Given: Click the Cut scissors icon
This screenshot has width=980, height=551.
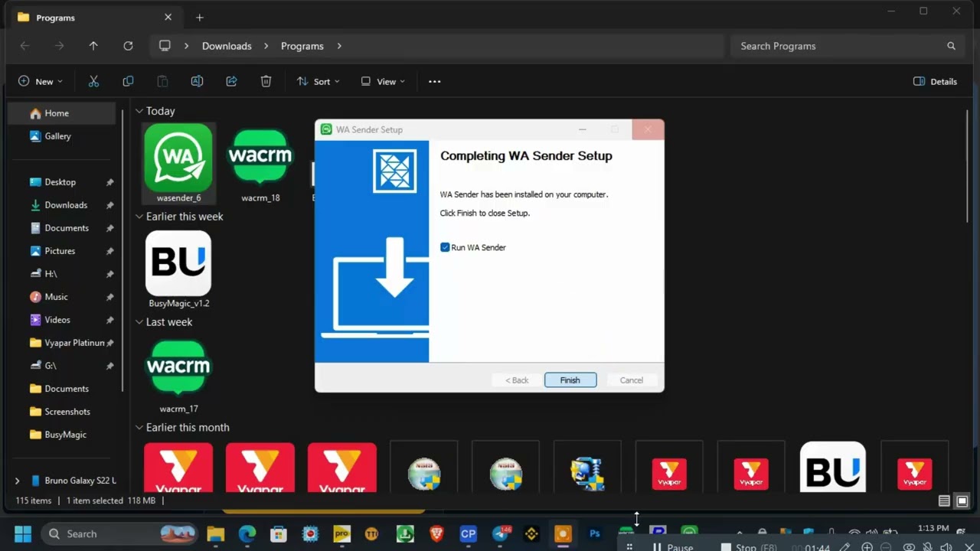Looking at the screenshot, I should tap(93, 81).
